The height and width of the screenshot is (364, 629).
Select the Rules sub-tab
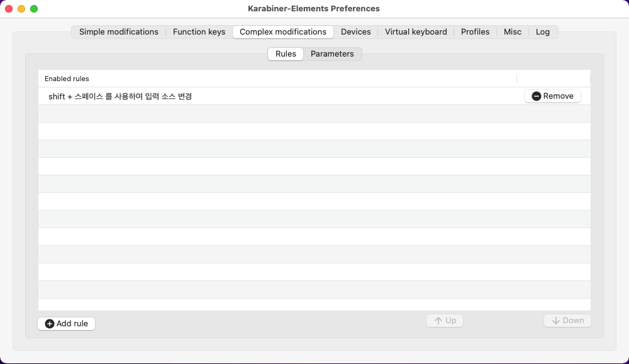286,54
